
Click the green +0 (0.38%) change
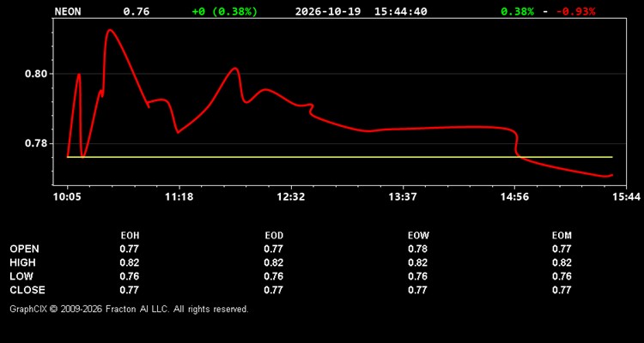click(x=225, y=11)
